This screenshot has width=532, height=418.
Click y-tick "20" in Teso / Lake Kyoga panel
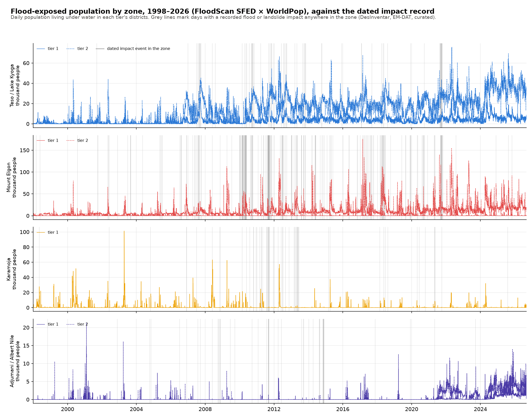[26, 104]
